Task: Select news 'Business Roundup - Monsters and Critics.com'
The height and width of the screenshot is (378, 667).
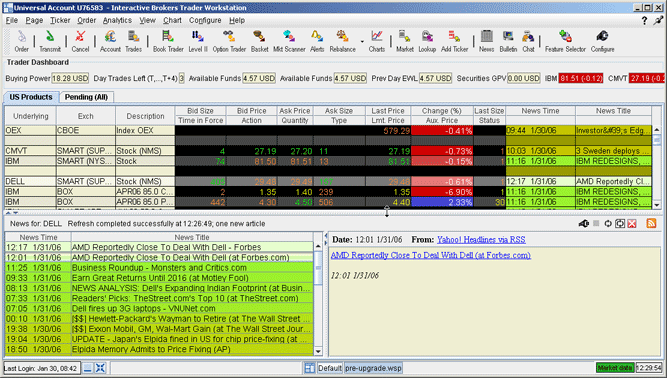Action: click(x=159, y=267)
